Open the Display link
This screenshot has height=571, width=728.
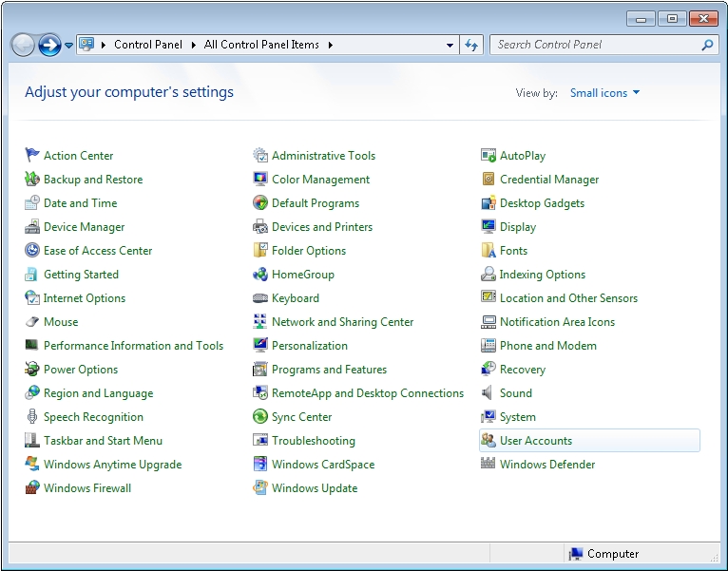coord(518,227)
